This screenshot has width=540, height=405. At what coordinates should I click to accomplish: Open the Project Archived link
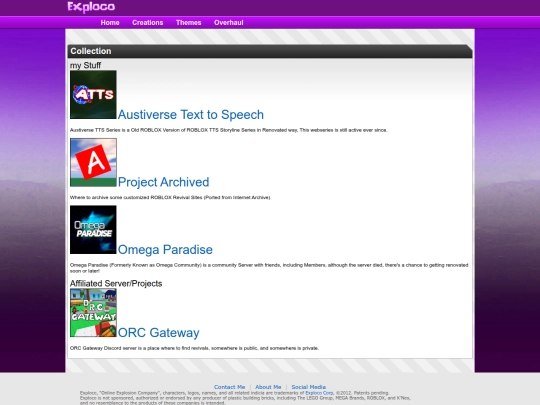[x=164, y=182]
